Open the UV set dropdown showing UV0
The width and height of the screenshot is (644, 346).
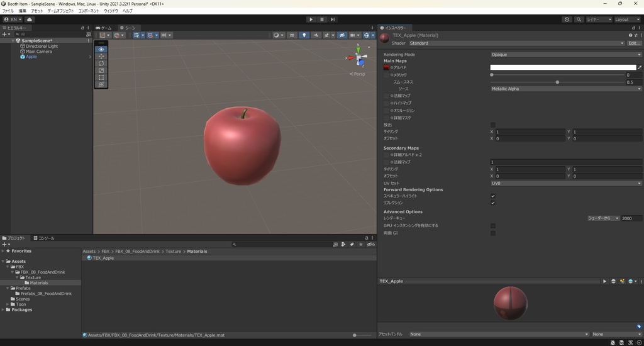565,183
